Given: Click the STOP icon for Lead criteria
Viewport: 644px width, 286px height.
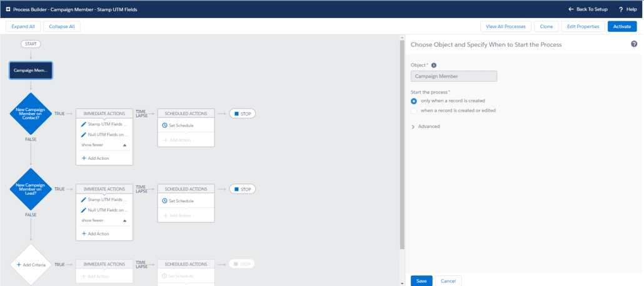Looking at the screenshot, I should (237, 189).
